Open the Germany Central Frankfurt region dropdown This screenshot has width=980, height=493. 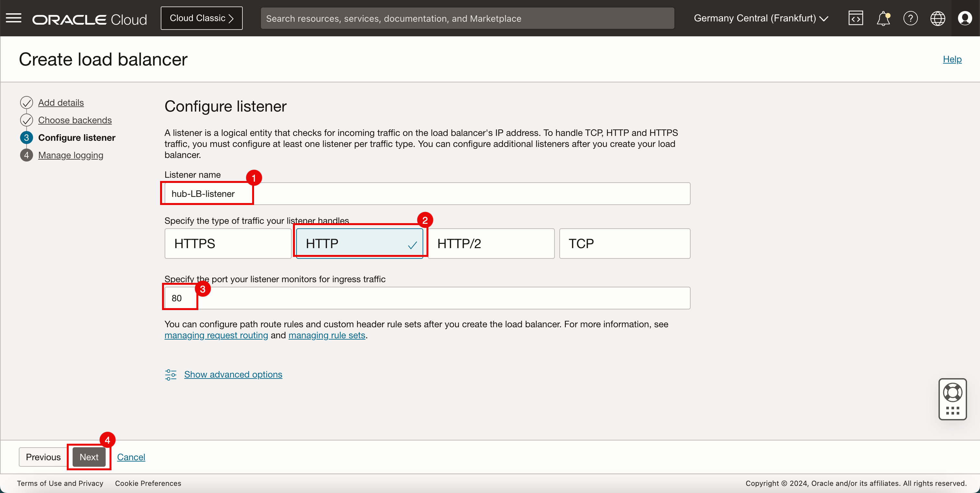[x=762, y=18]
